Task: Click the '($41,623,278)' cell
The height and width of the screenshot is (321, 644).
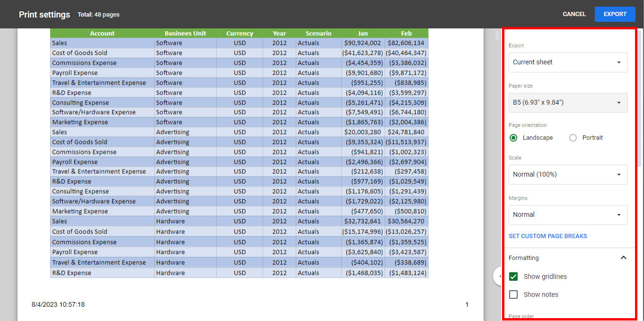Action: pos(363,53)
